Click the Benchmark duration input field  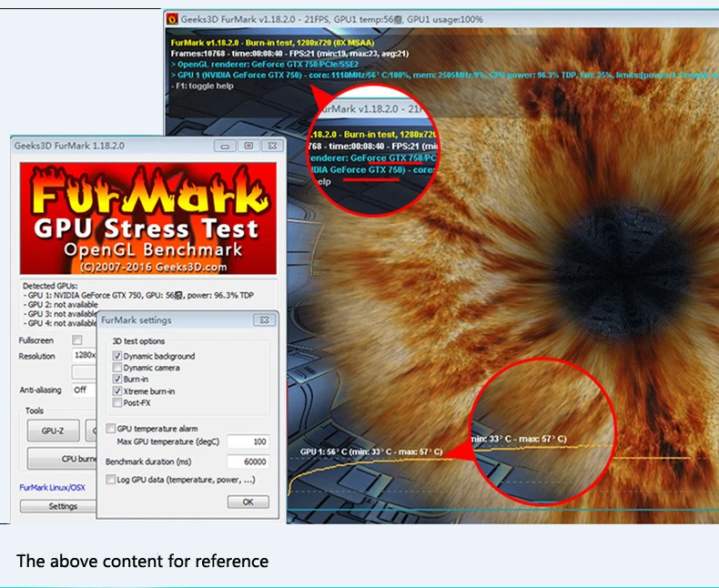coord(248,461)
